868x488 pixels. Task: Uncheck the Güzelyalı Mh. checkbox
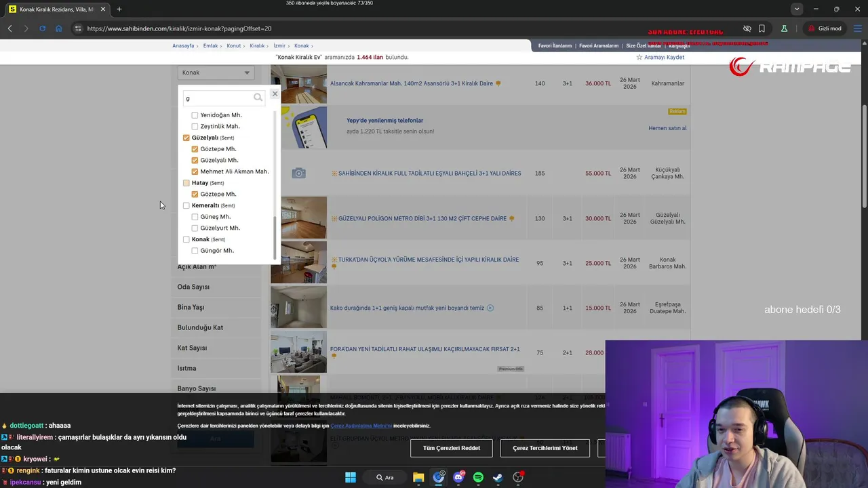(195, 160)
